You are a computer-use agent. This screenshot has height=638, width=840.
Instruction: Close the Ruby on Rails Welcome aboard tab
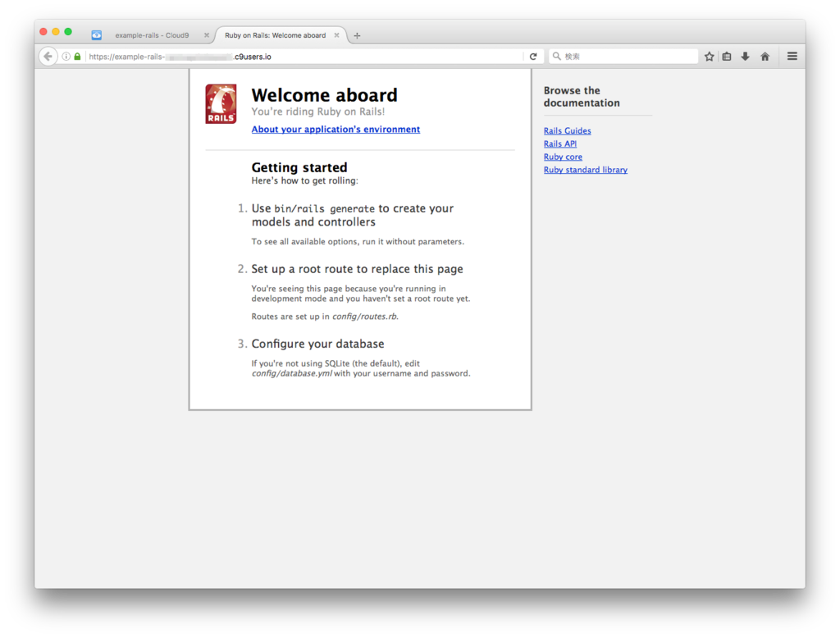(x=336, y=35)
